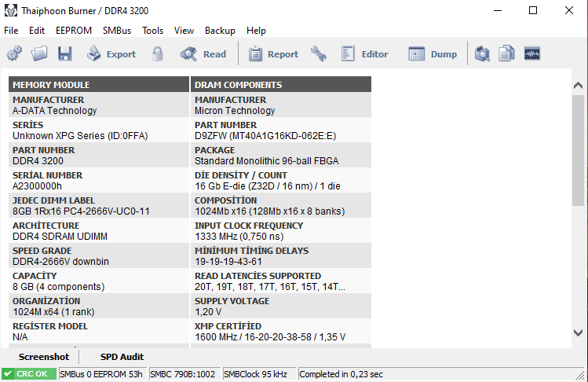Switch to the SPD Audit tab

coord(122,357)
